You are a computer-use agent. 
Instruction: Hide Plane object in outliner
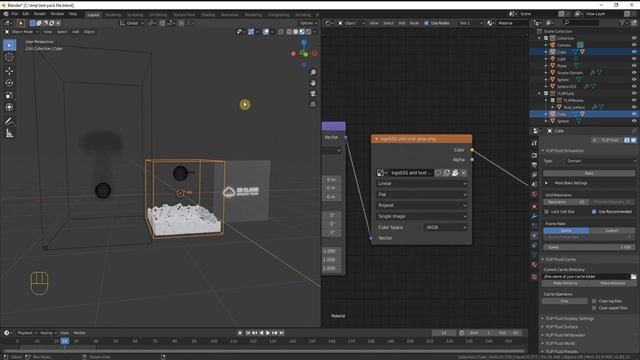634,66
